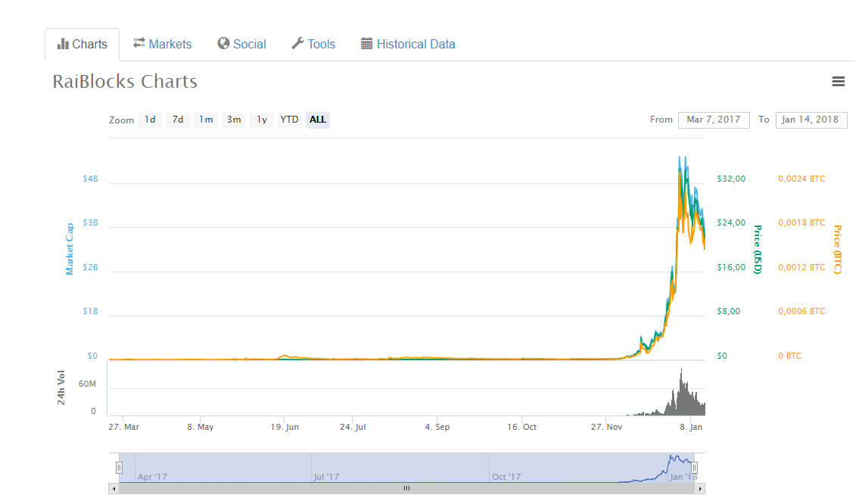This screenshot has height=504, width=865.
Task: Click the $16,00 price axis label
Action: pos(732,267)
